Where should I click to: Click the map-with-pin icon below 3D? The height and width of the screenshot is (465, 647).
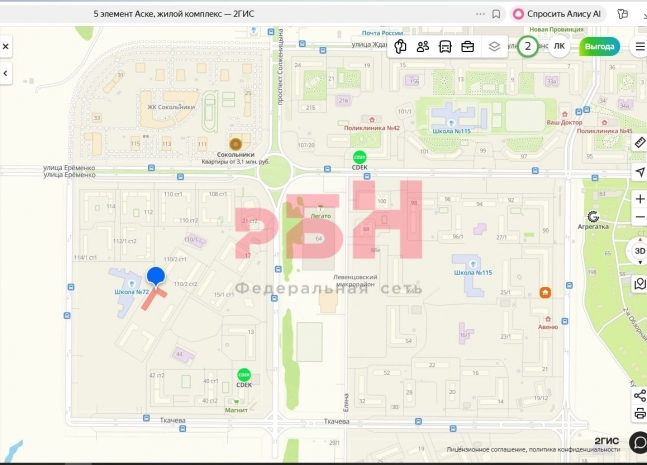pos(640,283)
